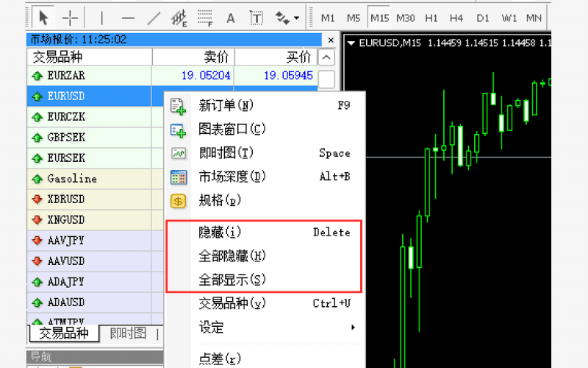The height and width of the screenshot is (368, 588).
Task: Expand the 设定 submenu
Action: coord(265,328)
